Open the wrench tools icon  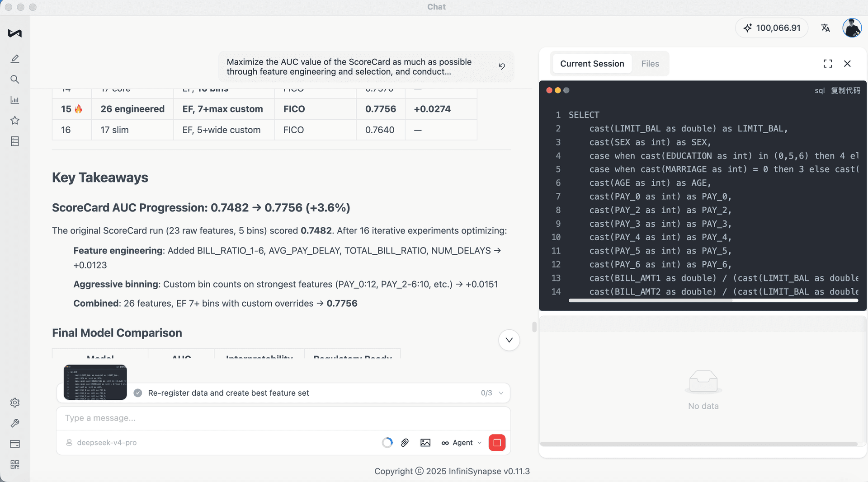pyautogui.click(x=15, y=423)
